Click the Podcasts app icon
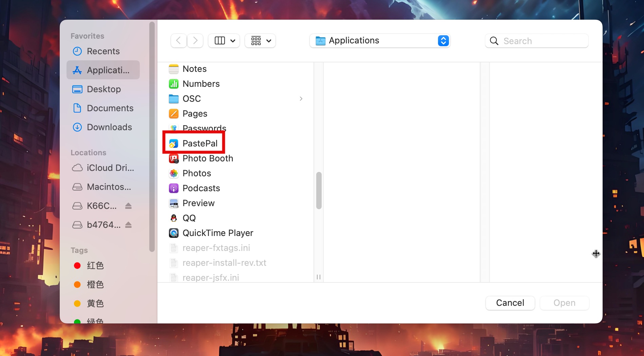Screen dimensions: 644x356 (x=174, y=188)
